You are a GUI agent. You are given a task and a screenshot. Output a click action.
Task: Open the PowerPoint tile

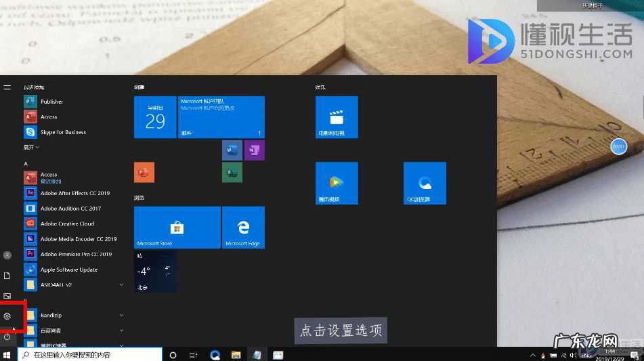point(144,173)
